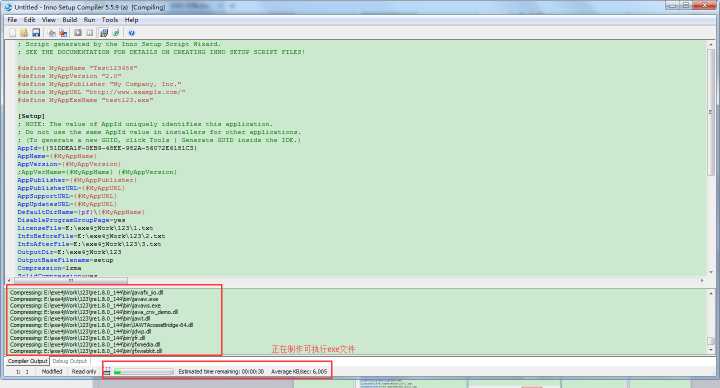Select the Target Setup toolbar icon
720x388 pixels.
[x=104, y=33]
